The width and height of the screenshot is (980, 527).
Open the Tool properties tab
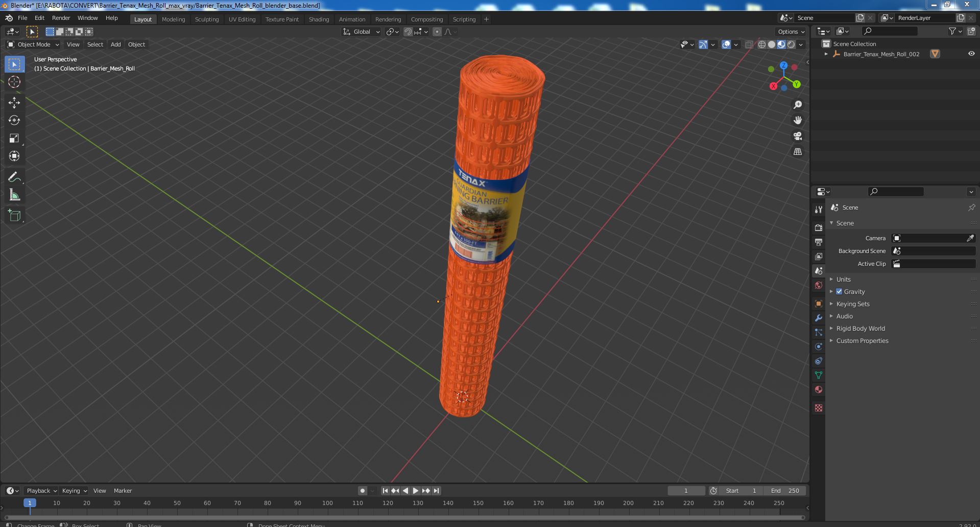[819, 210]
